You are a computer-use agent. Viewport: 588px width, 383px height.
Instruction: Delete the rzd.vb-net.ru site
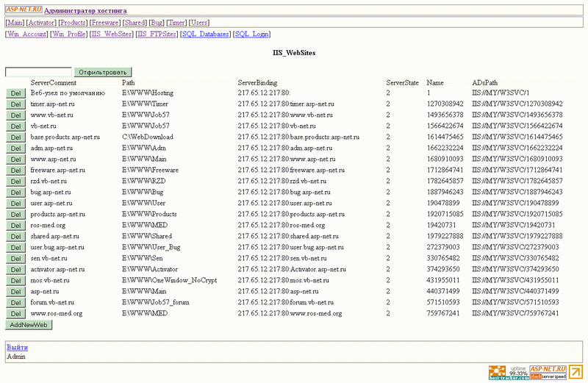15,181
